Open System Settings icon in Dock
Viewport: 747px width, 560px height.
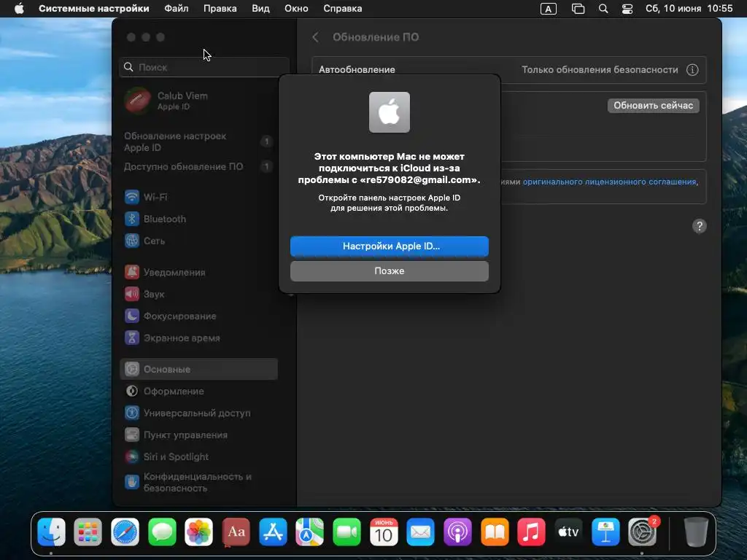point(642,532)
